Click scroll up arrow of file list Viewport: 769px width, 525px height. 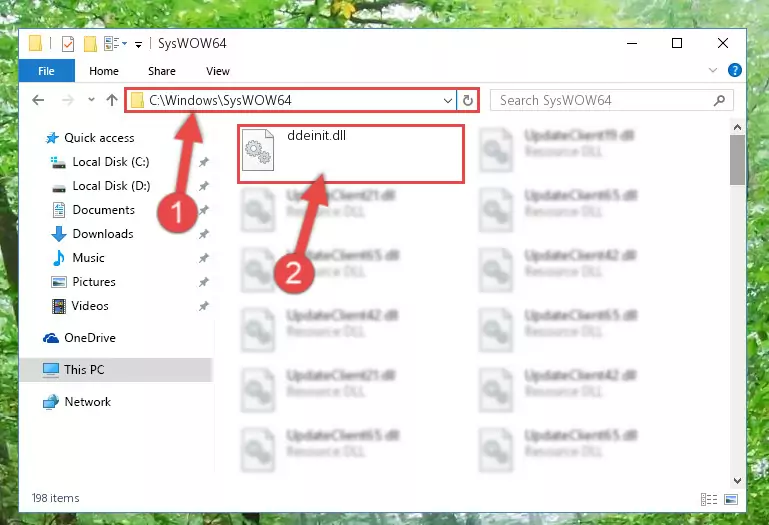[737, 128]
